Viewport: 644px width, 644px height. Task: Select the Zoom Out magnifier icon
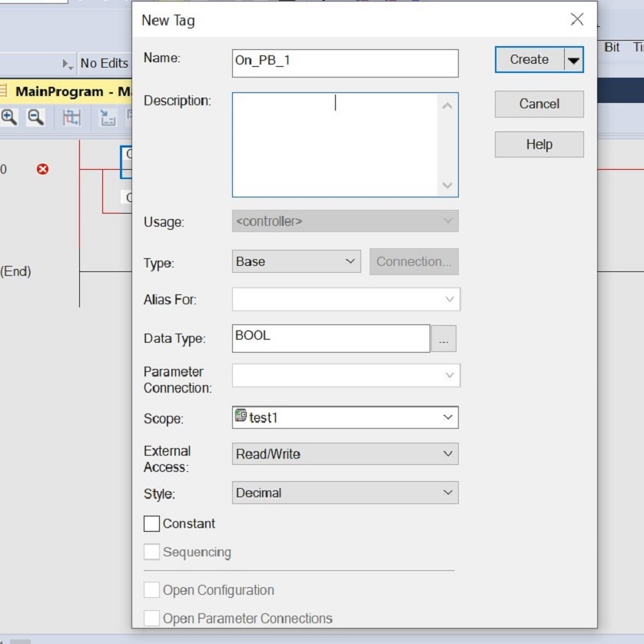point(35,118)
